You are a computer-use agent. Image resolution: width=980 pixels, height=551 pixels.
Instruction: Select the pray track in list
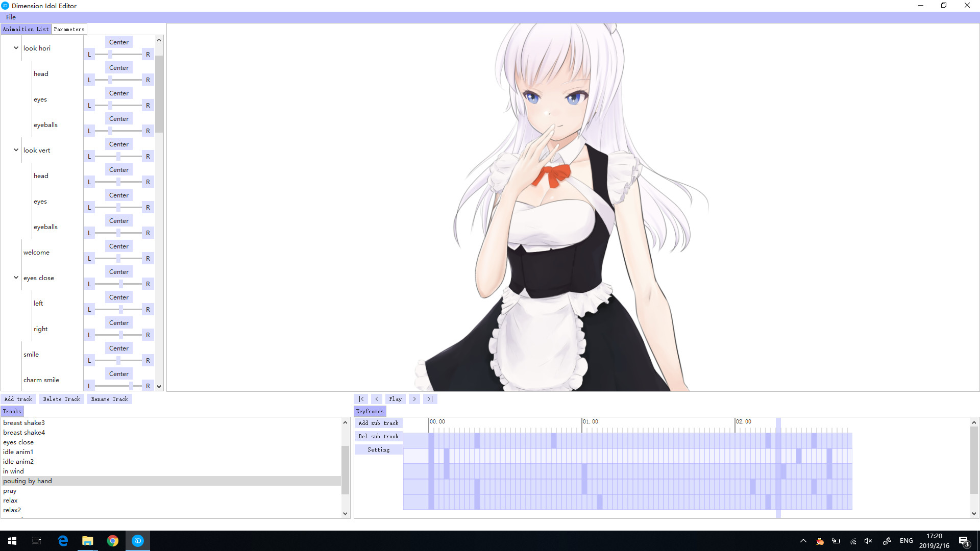[x=10, y=491]
